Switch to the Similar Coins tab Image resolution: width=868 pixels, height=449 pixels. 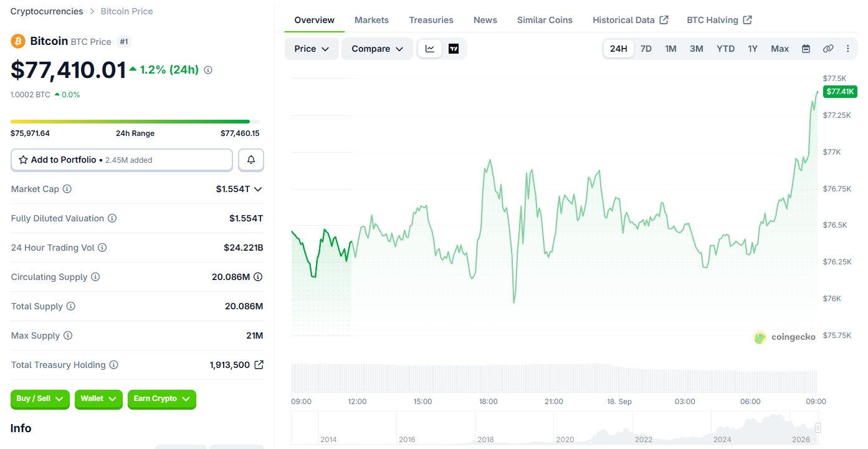545,20
